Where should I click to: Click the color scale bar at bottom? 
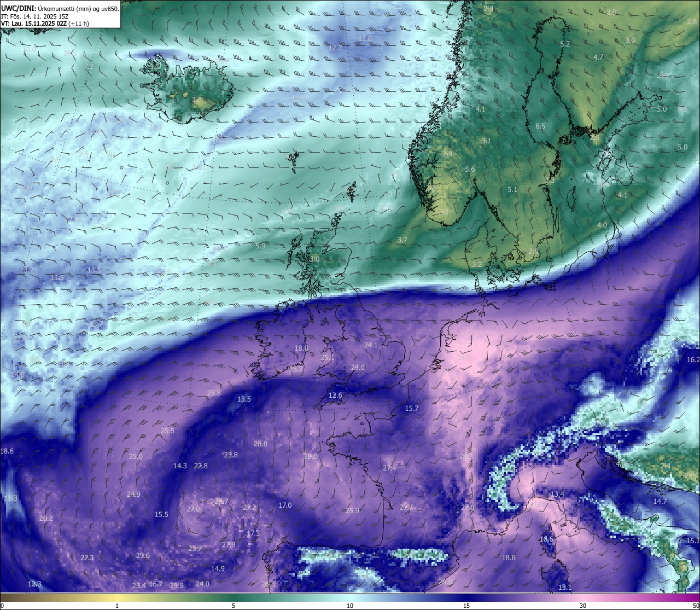(350, 596)
